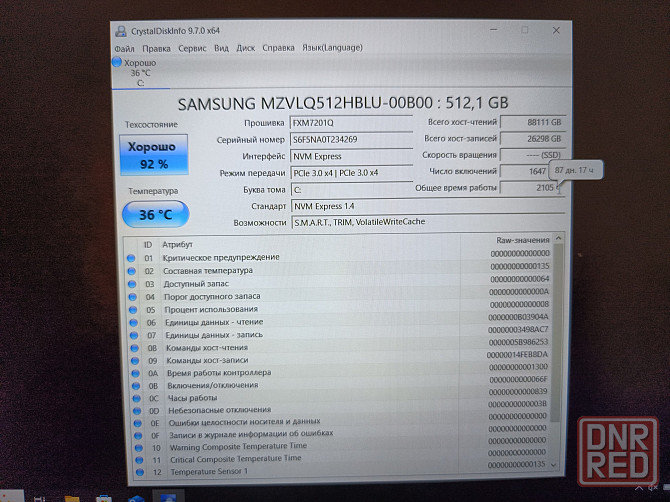
Task: Open the Язык(Language) menu
Action: (x=332, y=47)
